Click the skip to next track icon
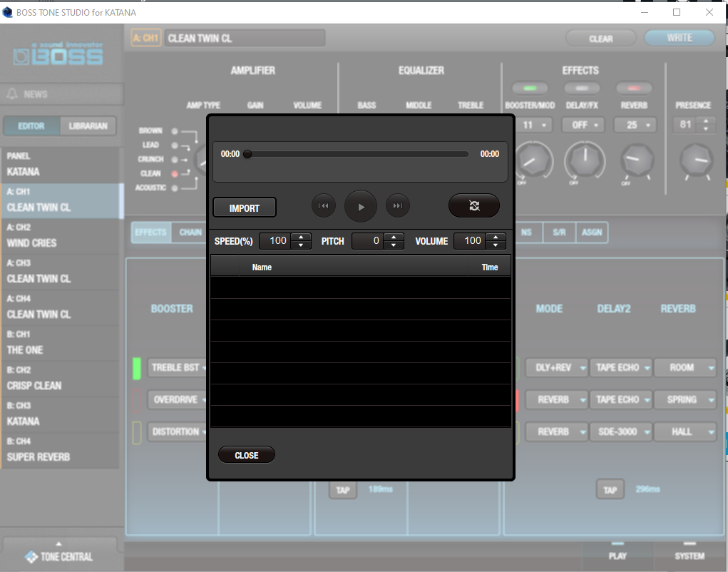The height and width of the screenshot is (572, 728). point(398,206)
